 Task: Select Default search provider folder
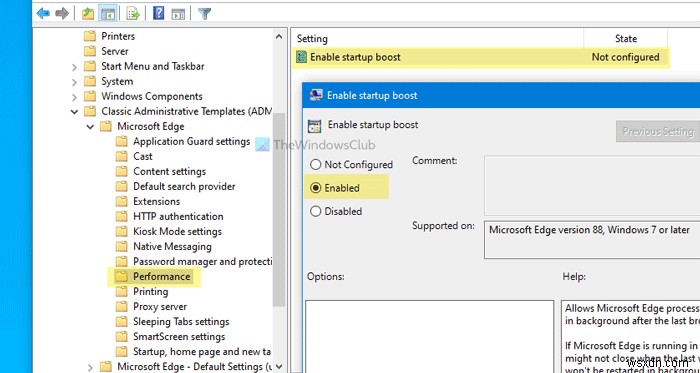184,186
